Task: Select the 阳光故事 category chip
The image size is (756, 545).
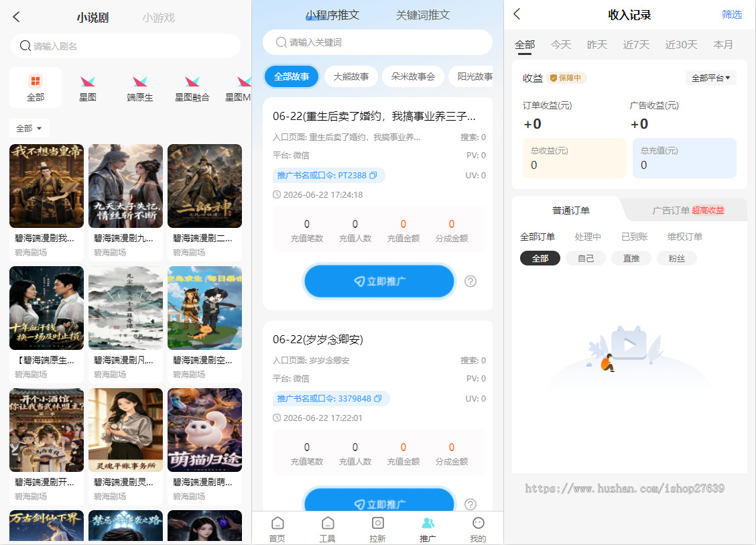Action: (x=472, y=76)
